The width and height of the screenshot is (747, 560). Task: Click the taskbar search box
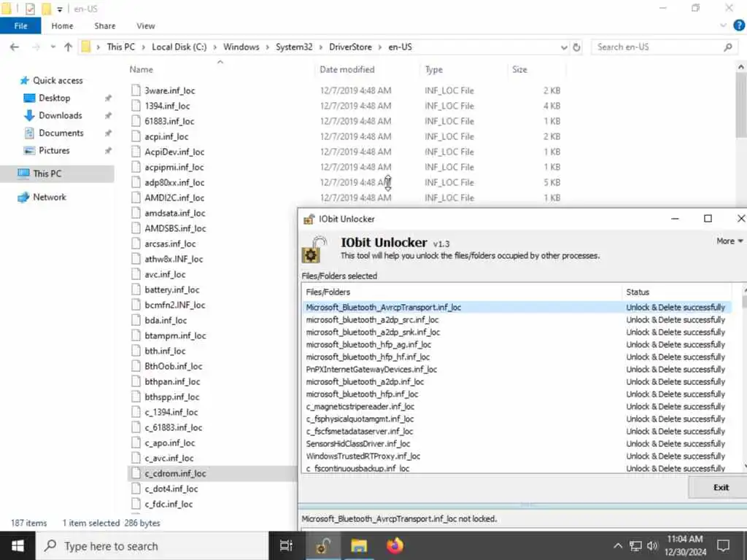[x=152, y=545]
